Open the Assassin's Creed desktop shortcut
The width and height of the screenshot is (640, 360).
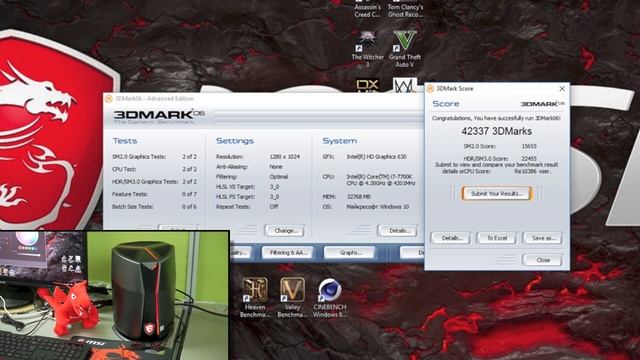[367, 9]
